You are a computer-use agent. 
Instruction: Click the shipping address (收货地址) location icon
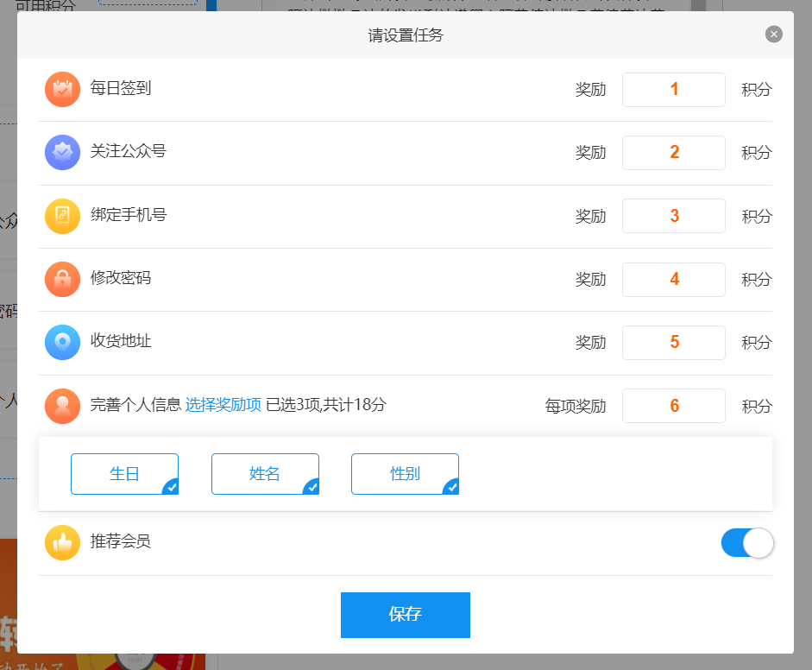[x=62, y=342]
